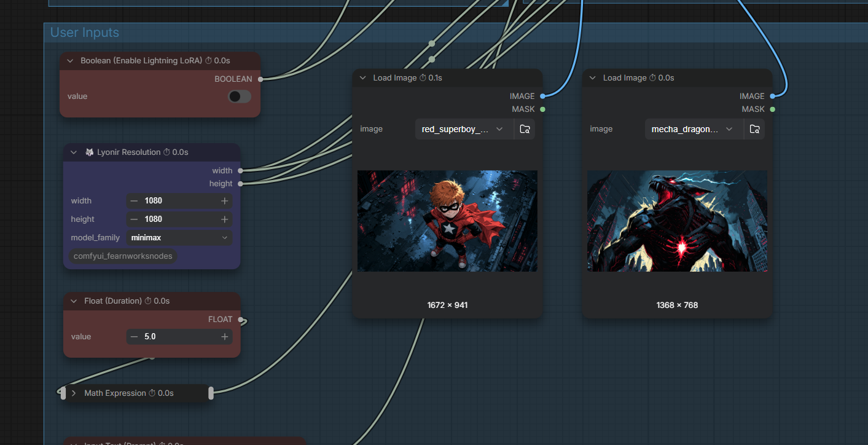Viewport: 868px width, 445px height.
Task: Browse files for mecha_dragon image
Action: tap(754, 129)
